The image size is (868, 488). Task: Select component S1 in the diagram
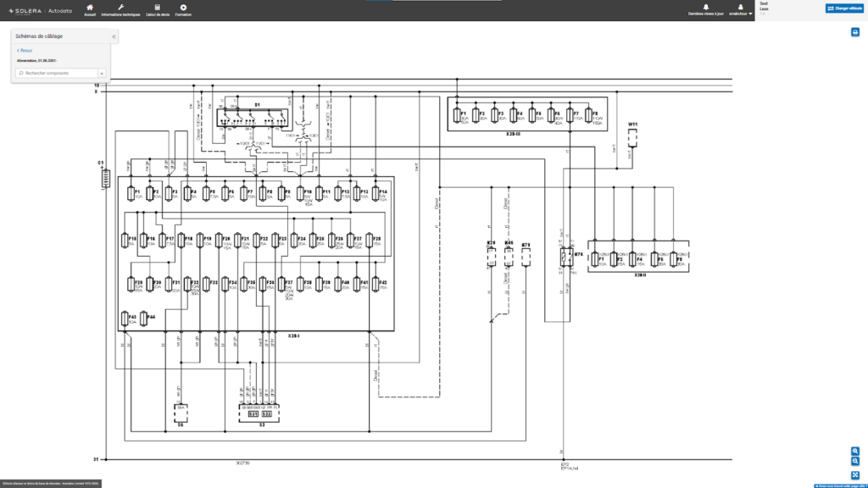point(256,103)
